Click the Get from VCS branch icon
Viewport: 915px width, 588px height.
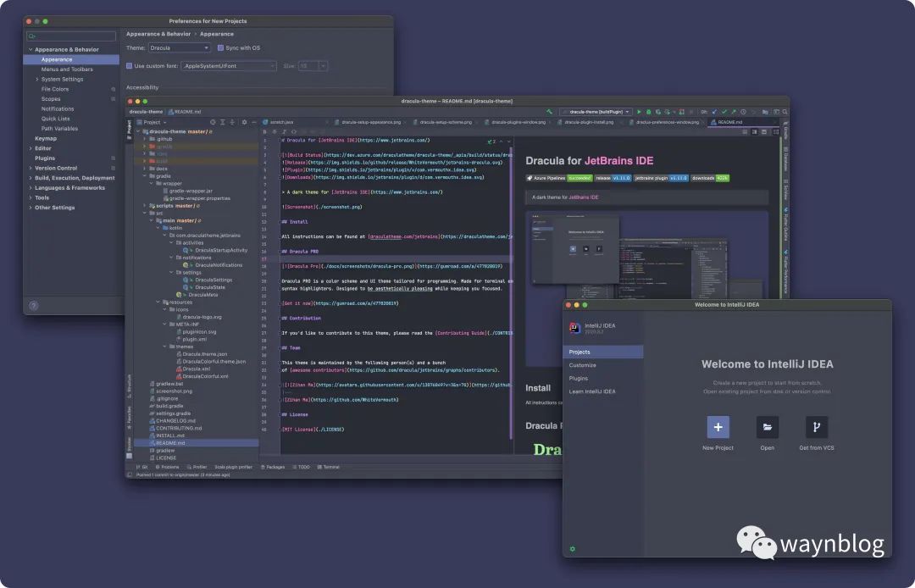click(817, 427)
